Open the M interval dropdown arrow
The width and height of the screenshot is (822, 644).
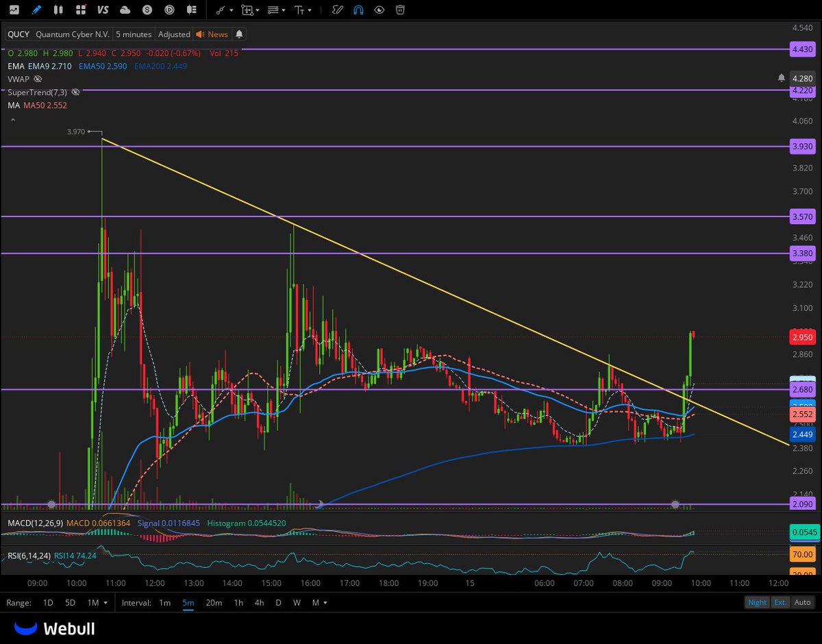point(325,603)
